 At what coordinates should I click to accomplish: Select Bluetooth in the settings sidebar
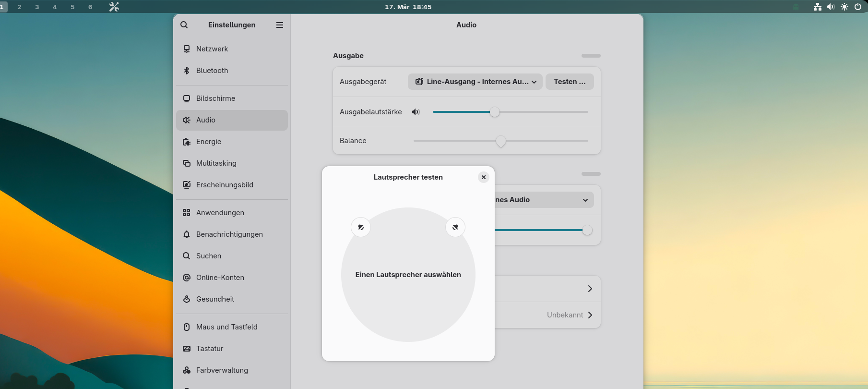click(x=212, y=71)
